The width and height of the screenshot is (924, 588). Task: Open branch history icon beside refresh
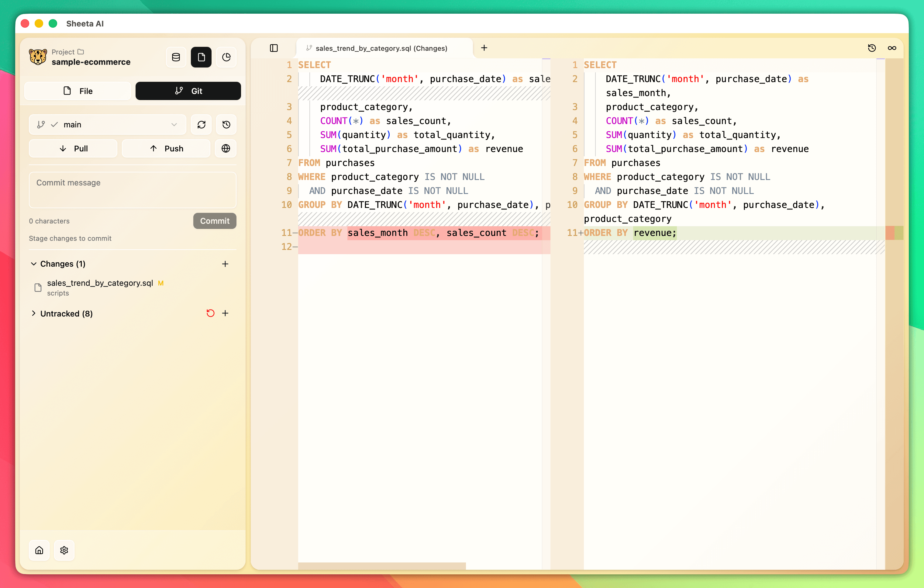226,124
